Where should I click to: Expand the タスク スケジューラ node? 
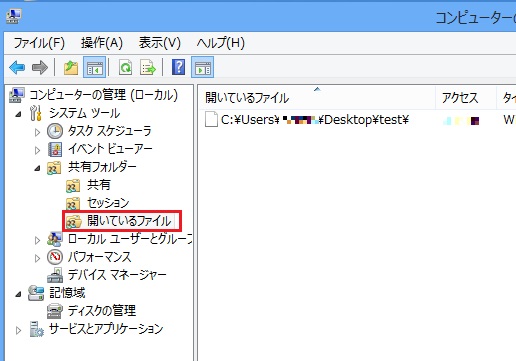click(37, 132)
